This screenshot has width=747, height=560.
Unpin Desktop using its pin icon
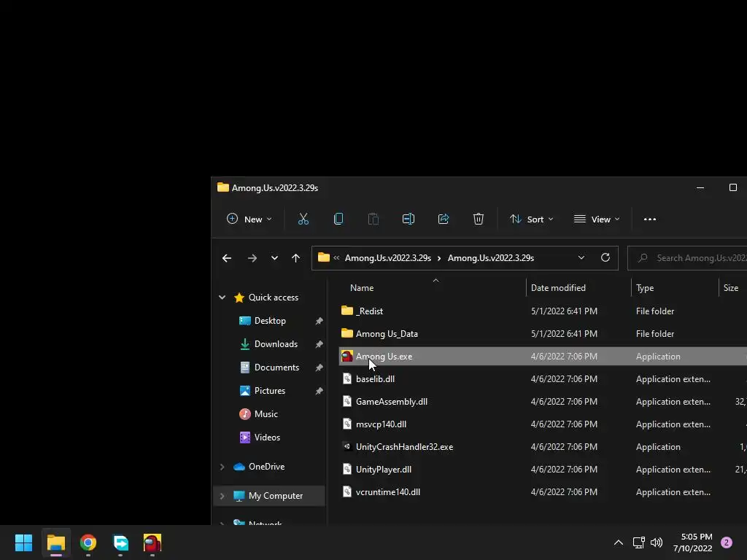pyautogui.click(x=320, y=321)
